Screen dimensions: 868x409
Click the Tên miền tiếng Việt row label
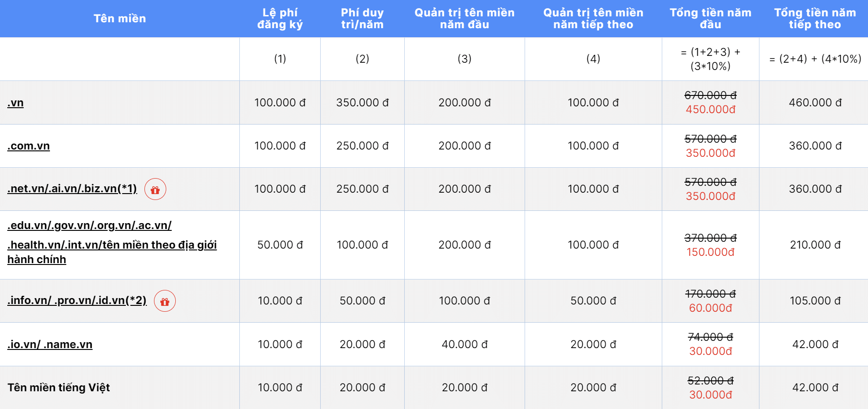click(59, 388)
